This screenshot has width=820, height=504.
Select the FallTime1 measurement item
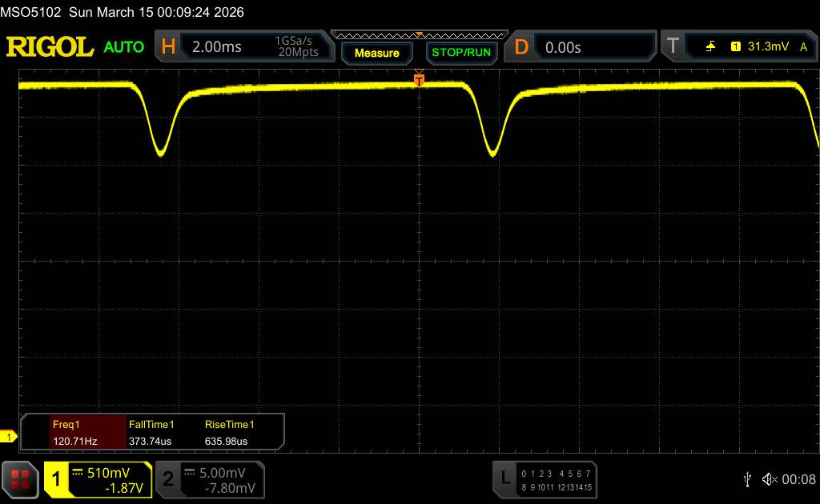152,433
